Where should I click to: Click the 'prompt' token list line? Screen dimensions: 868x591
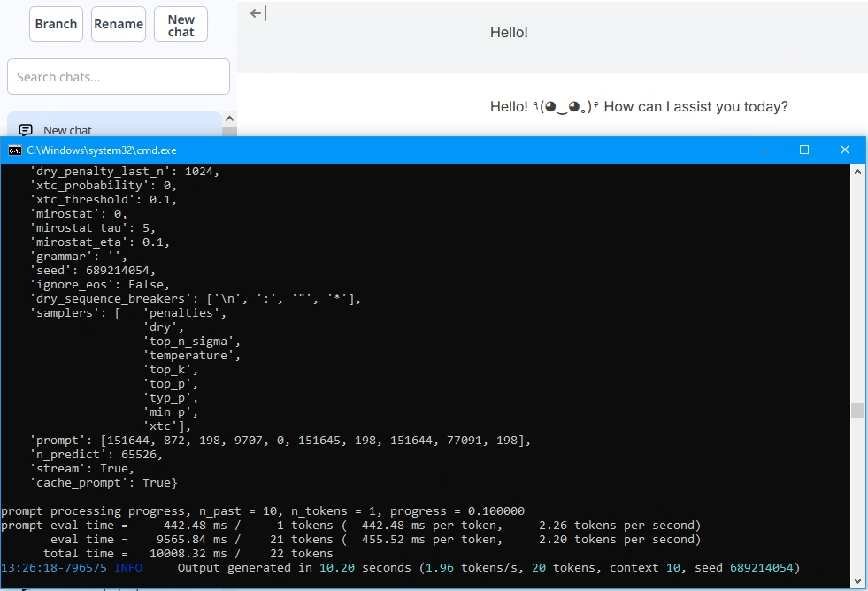point(280,441)
